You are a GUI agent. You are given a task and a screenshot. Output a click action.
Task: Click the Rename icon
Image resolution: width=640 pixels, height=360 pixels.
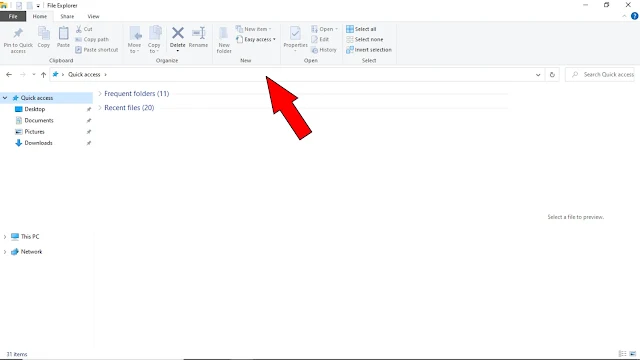click(198, 33)
